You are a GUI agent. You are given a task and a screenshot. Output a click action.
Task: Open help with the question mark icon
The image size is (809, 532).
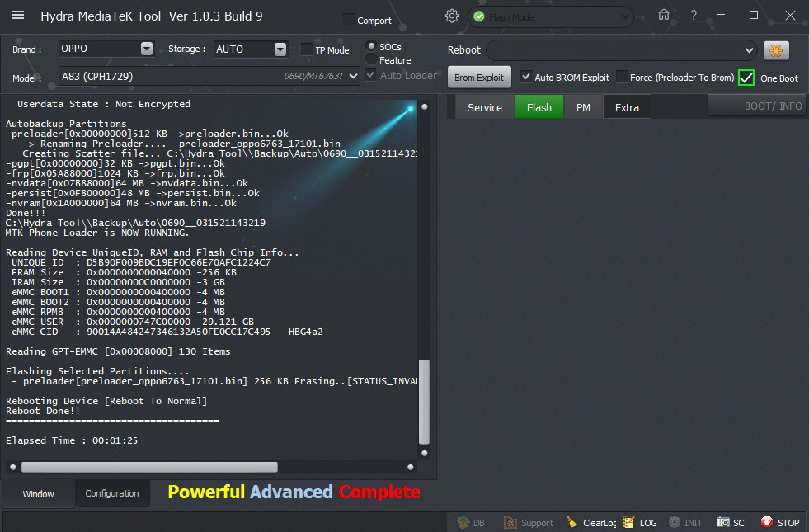click(694, 16)
